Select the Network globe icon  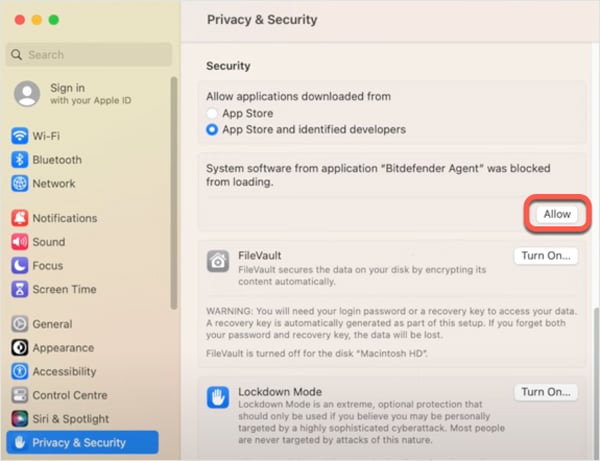tap(19, 184)
